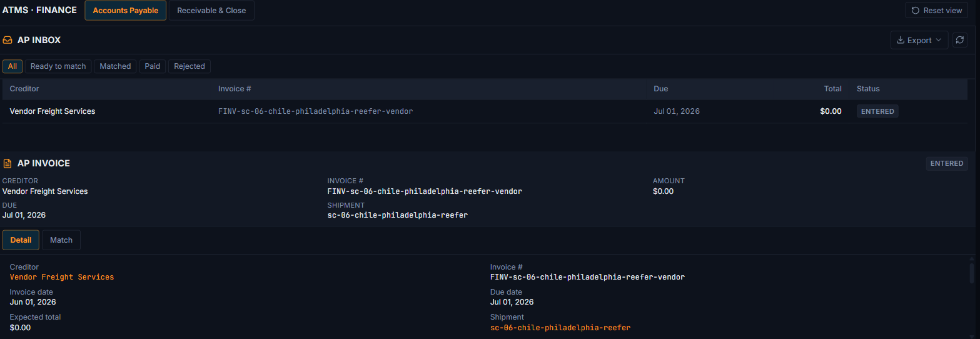980x339 pixels.
Task: Select the Vendor Freight Services invoice row
Action: 485,111
